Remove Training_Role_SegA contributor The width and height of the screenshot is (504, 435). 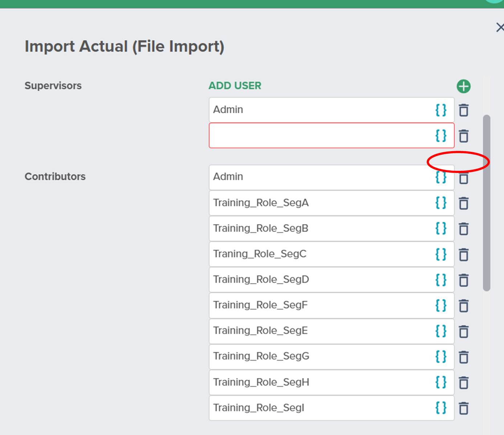(x=464, y=203)
